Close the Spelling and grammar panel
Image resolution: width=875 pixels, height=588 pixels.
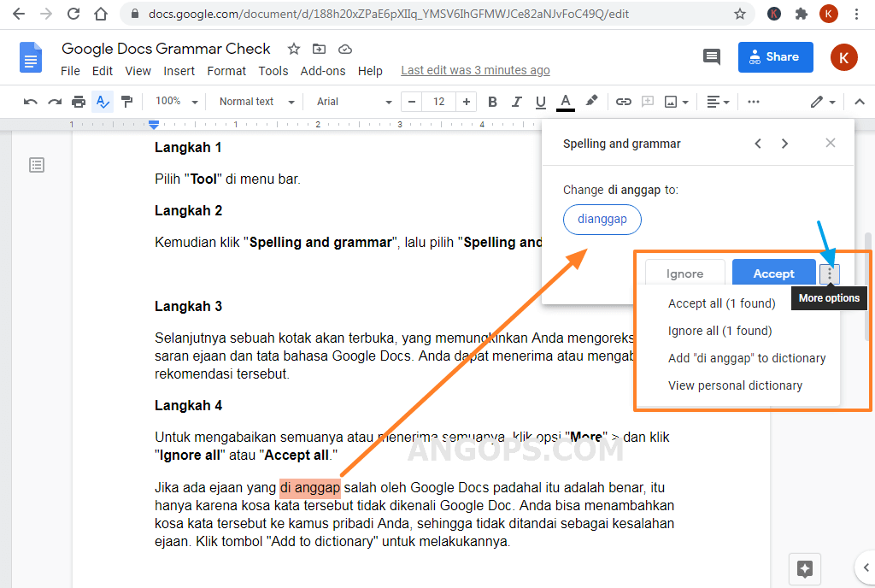(831, 143)
